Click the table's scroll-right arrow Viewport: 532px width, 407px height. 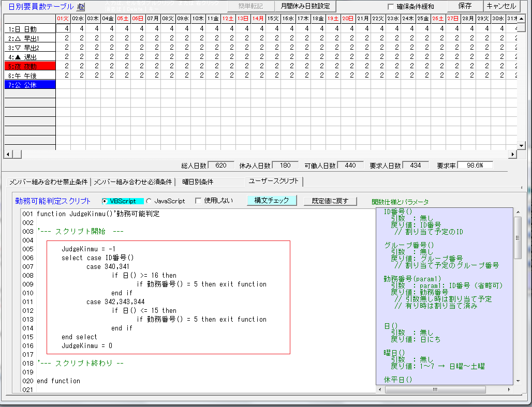coord(513,154)
